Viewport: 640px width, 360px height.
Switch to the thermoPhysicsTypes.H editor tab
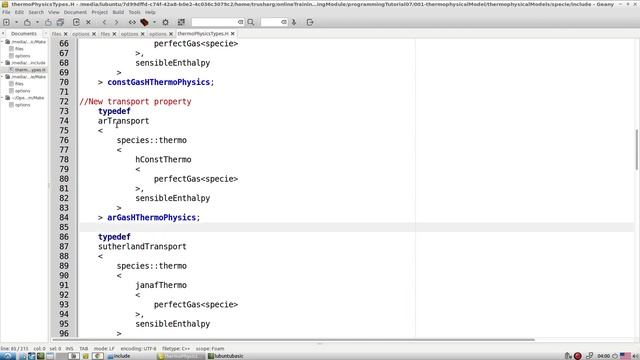click(203, 34)
